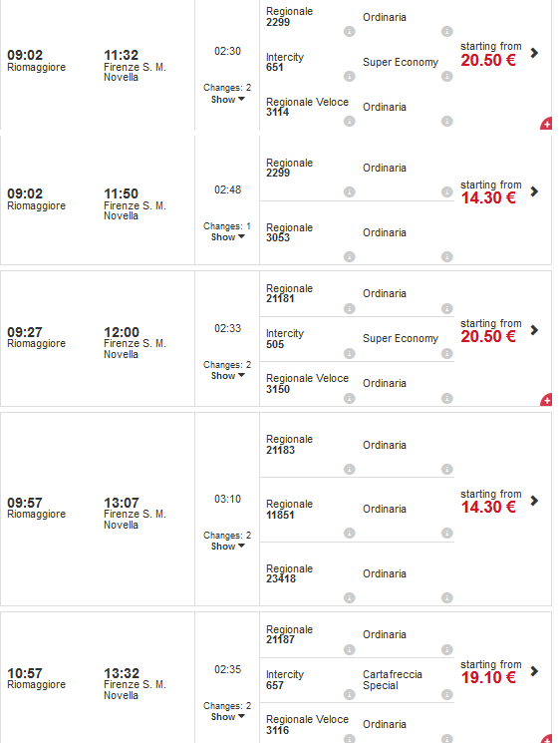The height and width of the screenshot is (743, 560).
Task: Click red plus badge on 09:02 20.50 € trip
Action: point(546,124)
